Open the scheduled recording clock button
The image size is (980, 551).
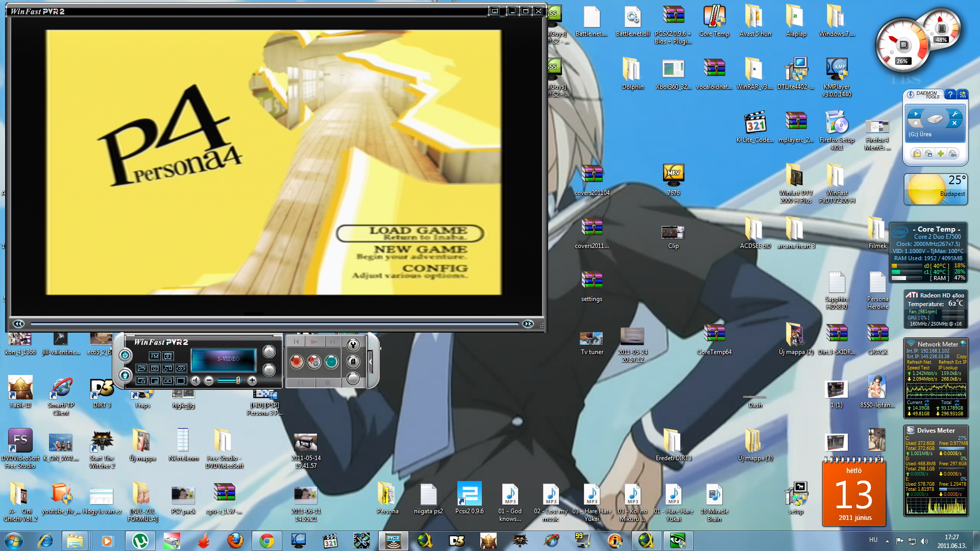click(x=331, y=362)
